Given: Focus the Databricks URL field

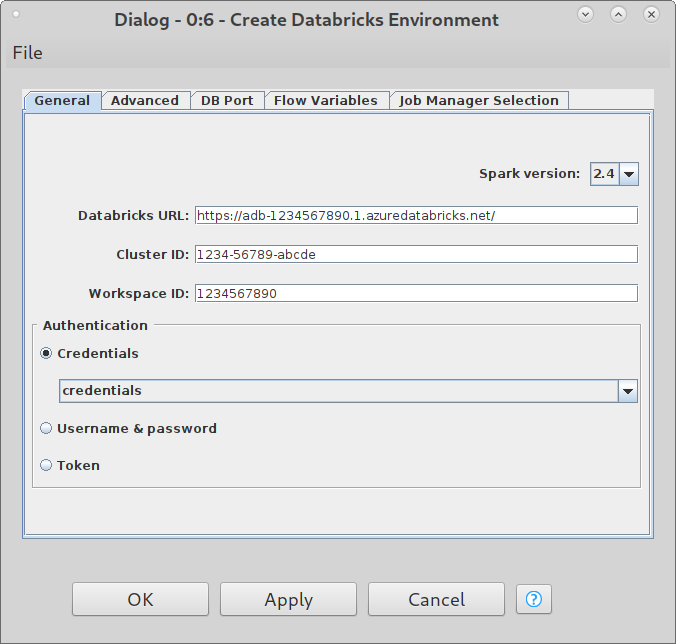Looking at the screenshot, I should coord(416,216).
